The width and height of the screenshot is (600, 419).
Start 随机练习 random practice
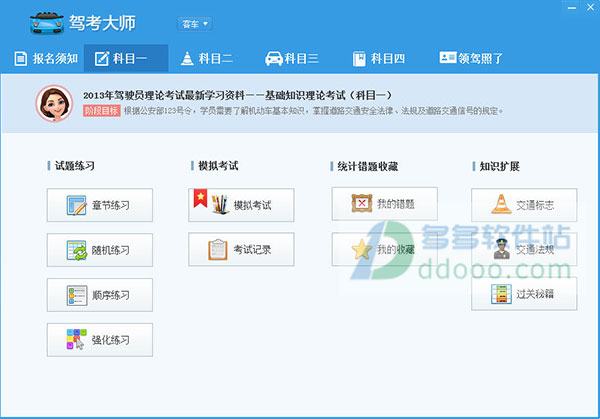(x=100, y=250)
